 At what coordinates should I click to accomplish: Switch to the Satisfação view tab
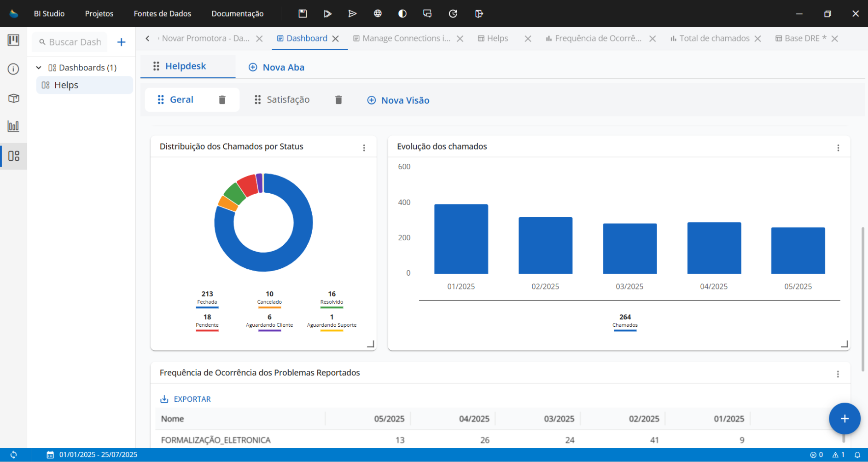pos(288,100)
